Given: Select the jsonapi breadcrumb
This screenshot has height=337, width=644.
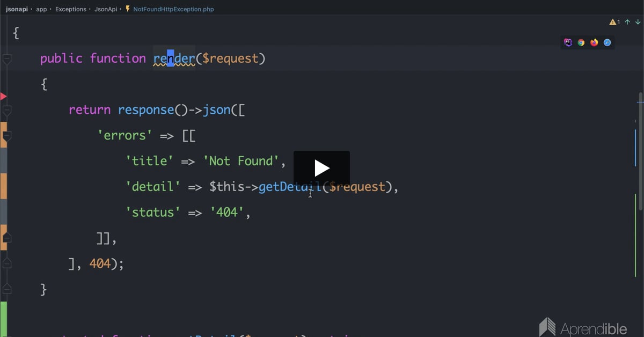Looking at the screenshot, I should [17, 9].
